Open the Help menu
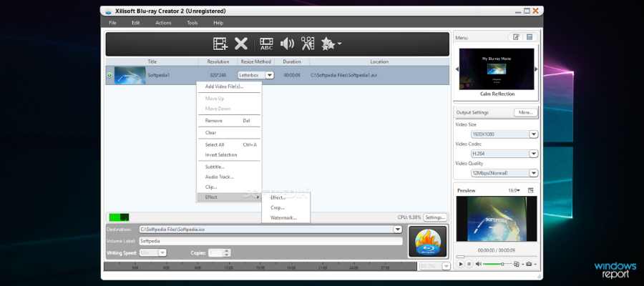This screenshot has width=644, height=286. (218, 23)
